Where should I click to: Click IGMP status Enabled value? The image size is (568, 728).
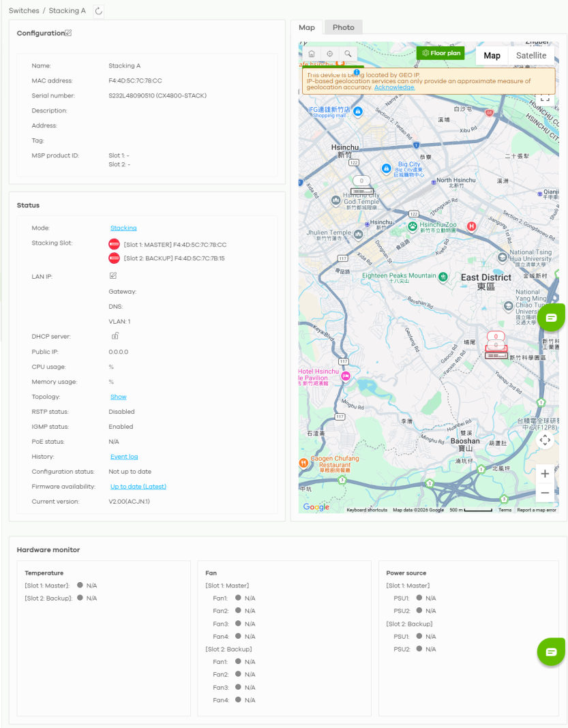point(121,427)
